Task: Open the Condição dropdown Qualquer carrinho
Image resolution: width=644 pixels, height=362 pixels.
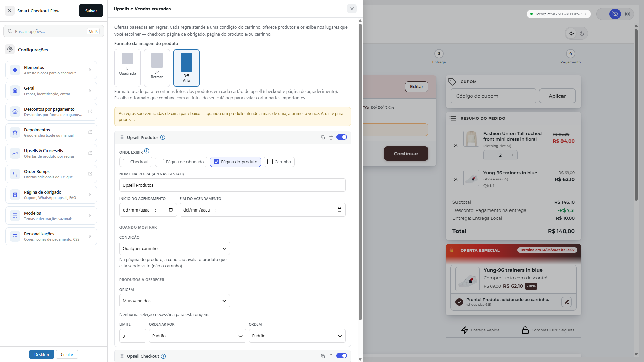Action: point(175,248)
